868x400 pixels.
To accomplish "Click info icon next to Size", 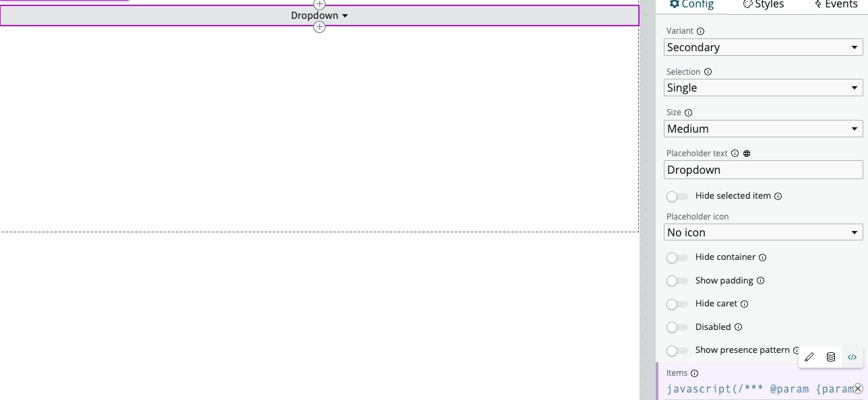I will tap(688, 113).
